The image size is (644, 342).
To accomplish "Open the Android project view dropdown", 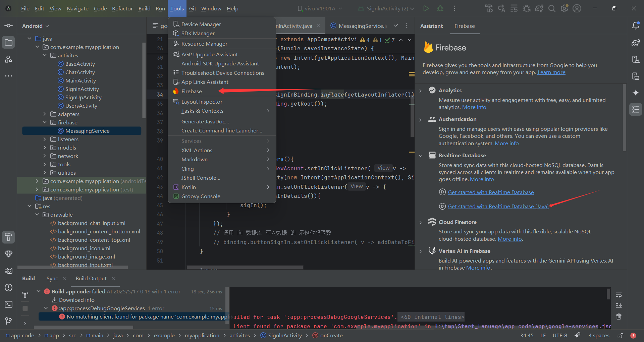I will click(x=36, y=26).
